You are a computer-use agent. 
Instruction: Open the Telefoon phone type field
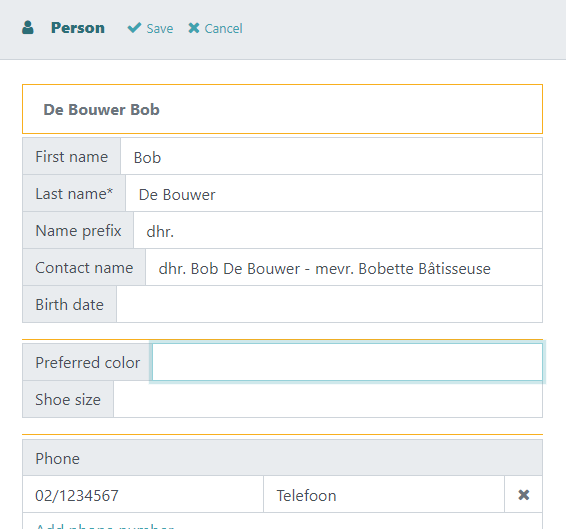(384, 495)
